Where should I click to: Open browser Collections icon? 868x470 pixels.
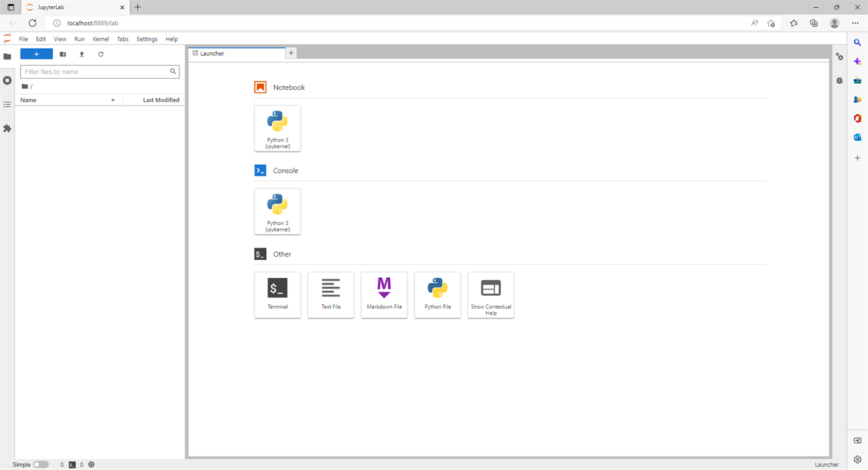click(814, 23)
